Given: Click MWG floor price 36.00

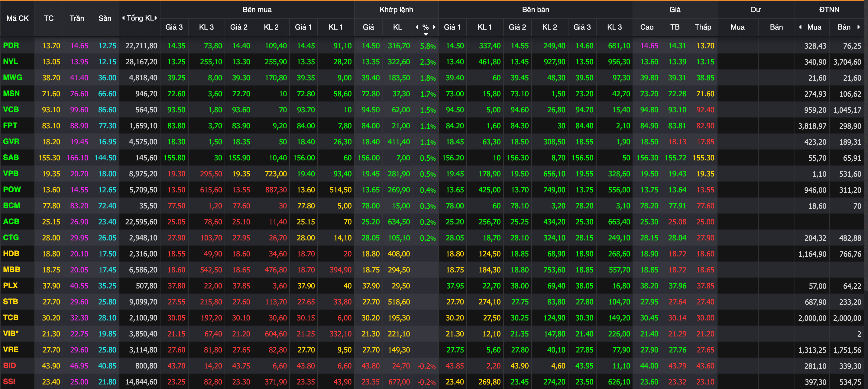Looking at the screenshot, I should tap(107, 77).
